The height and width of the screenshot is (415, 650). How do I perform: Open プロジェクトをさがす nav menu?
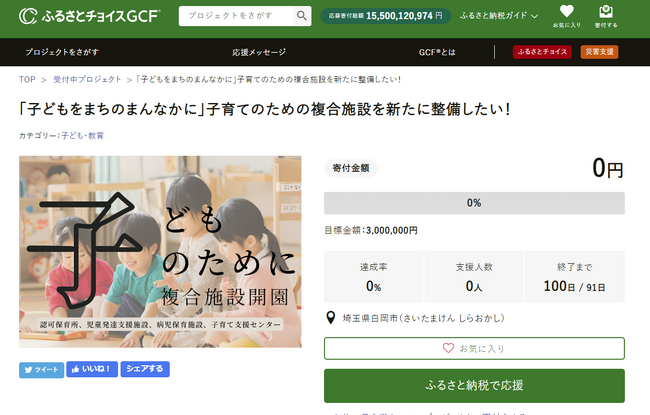click(x=62, y=52)
